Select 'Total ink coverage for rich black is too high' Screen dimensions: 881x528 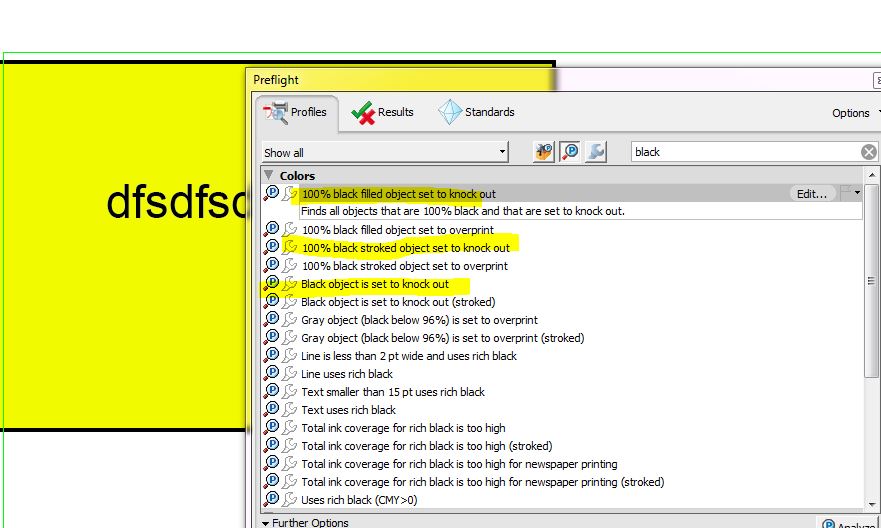[403, 427]
